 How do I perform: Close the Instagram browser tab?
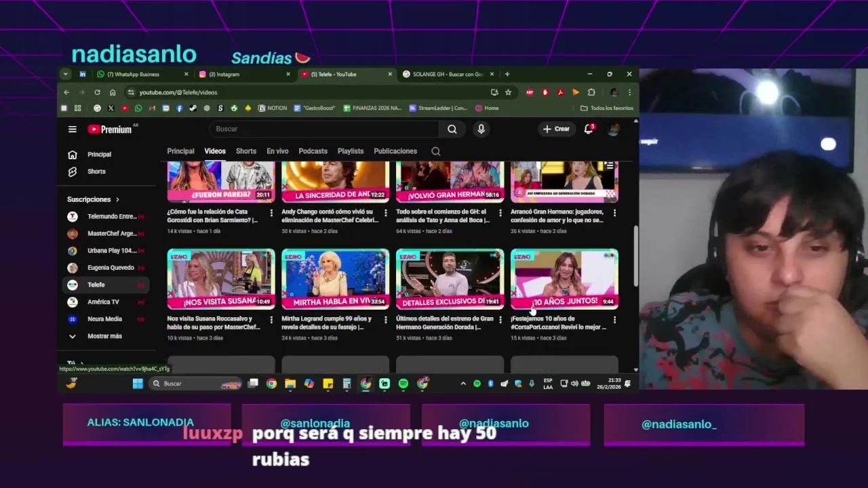[x=288, y=74]
